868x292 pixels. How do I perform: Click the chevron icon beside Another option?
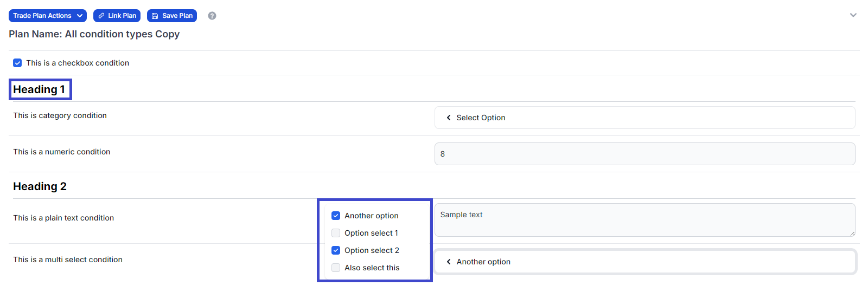click(449, 262)
